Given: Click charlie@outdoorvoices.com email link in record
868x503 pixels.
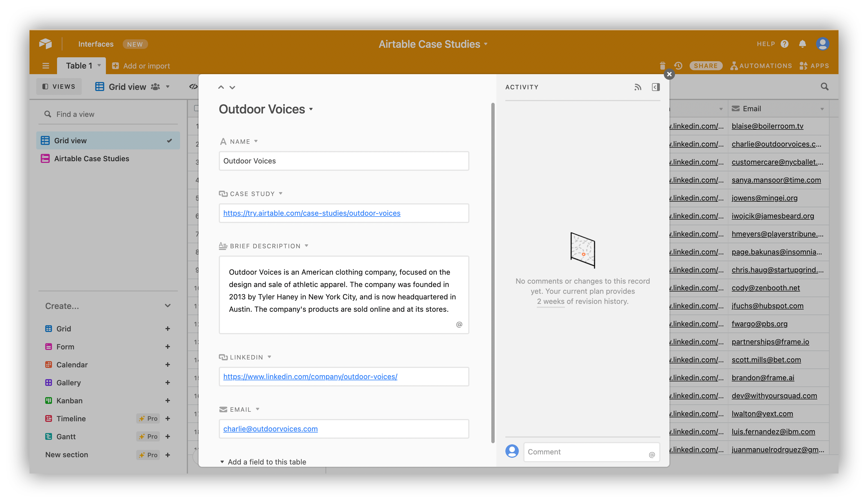Looking at the screenshot, I should tap(271, 429).
